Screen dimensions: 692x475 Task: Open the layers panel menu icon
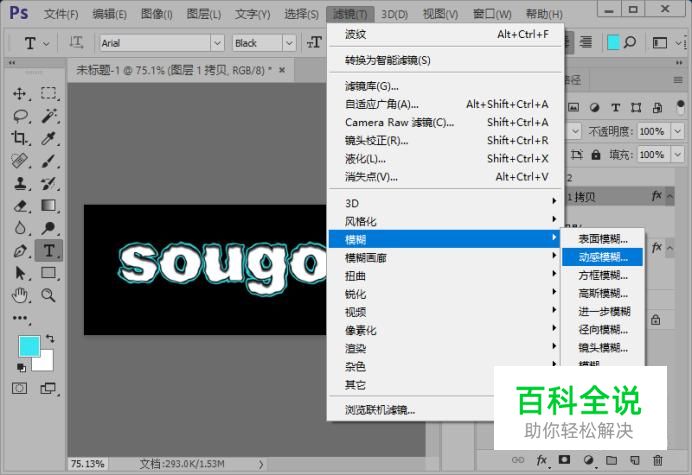tap(678, 80)
